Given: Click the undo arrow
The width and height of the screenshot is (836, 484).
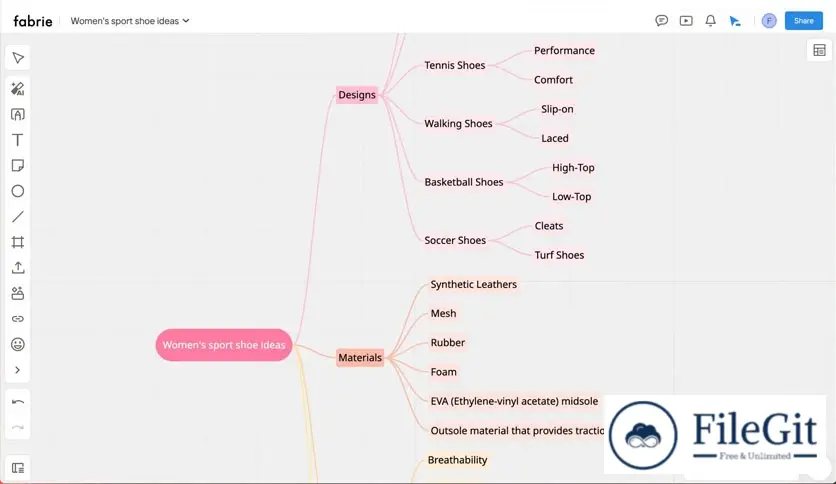Looking at the screenshot, I should pos(18,401).
